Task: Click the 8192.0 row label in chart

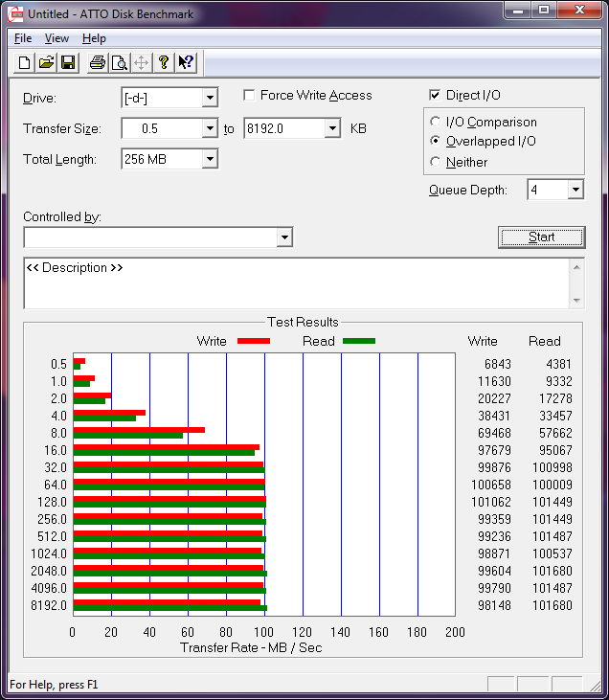Action: click(49, 605)
